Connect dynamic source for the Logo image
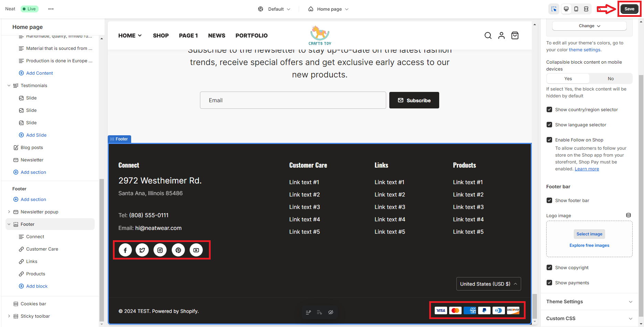This screenshot has width=644, height=327. [x=629, y=215]
